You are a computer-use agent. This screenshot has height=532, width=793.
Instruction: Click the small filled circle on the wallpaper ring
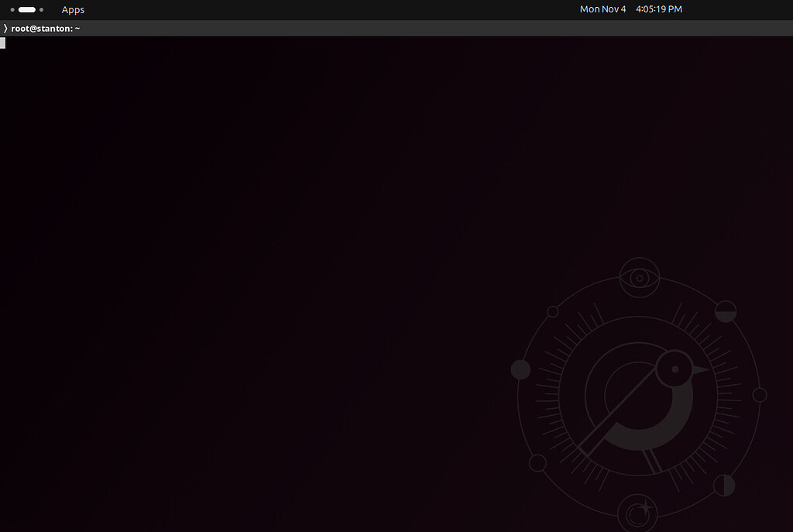pos(521,370)
